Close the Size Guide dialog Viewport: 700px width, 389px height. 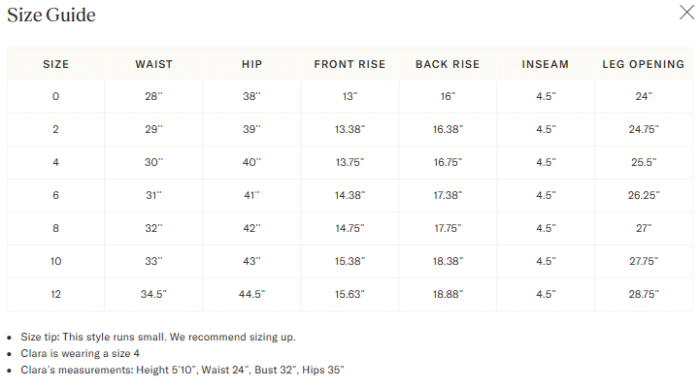[x=687, y=13]
